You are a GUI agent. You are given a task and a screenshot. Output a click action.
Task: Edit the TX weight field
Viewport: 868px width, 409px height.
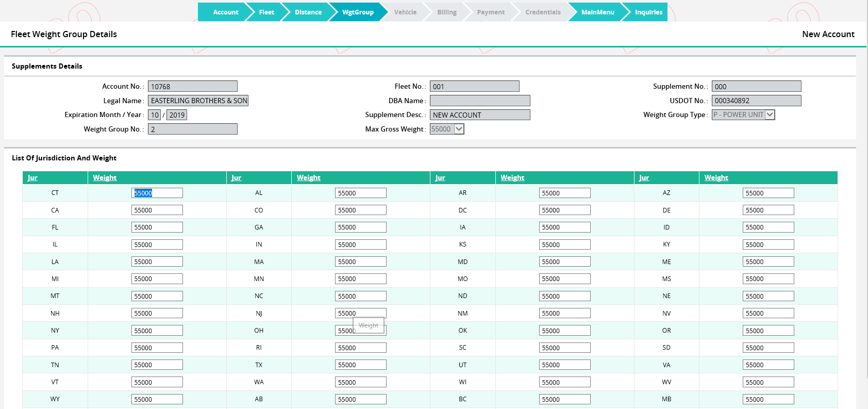361,365
